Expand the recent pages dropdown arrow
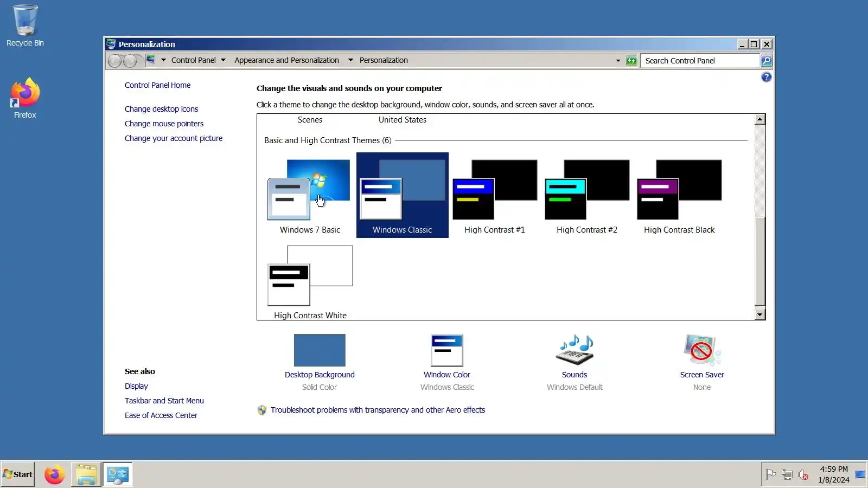Image resolution: width=868 pixels, height=488 pixels. point(163,60)
